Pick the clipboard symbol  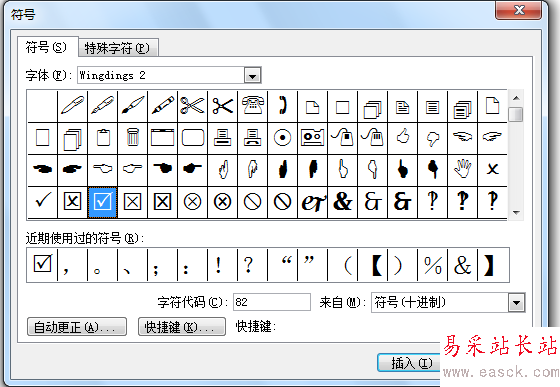[102, 138]
